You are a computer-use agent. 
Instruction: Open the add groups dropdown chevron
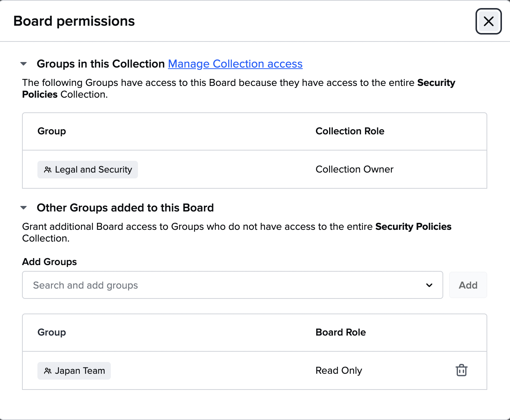(x=429, y=285)
